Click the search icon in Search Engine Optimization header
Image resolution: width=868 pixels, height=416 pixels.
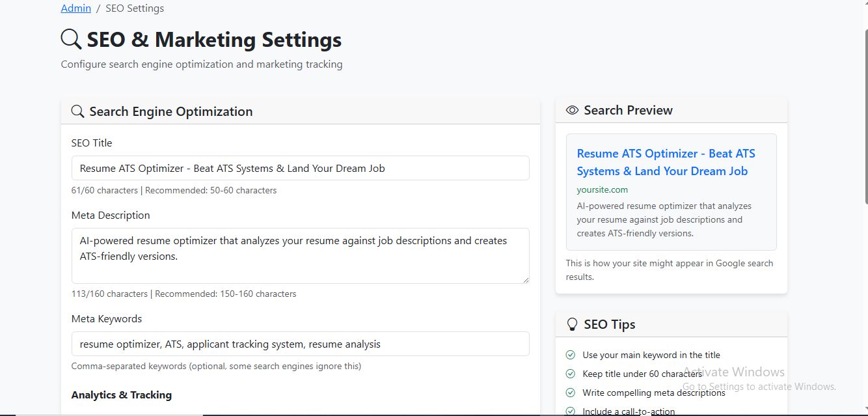coord(77,111)
